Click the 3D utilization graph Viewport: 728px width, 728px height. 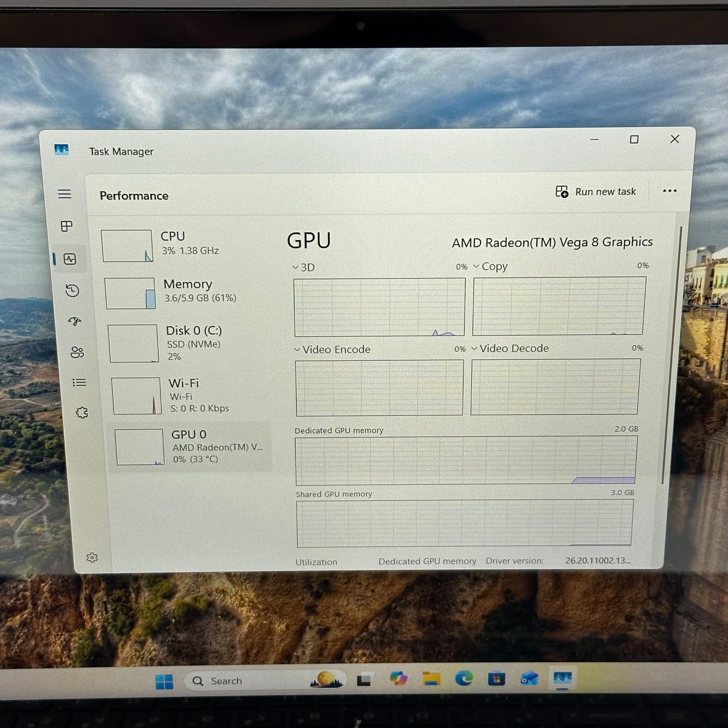380,307
